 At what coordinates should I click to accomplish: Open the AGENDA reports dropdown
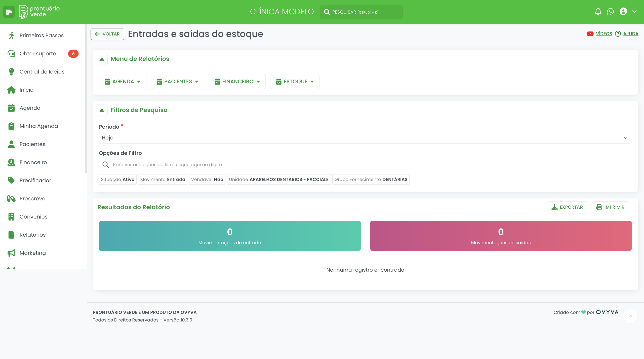(123, 82)
